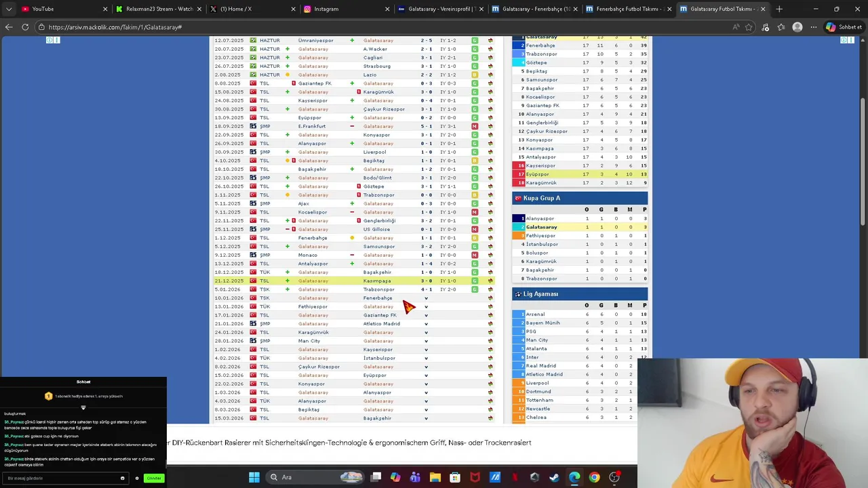
Task: Click Bayern Münih in Lig Aşaması table
Action: (543, 323)
